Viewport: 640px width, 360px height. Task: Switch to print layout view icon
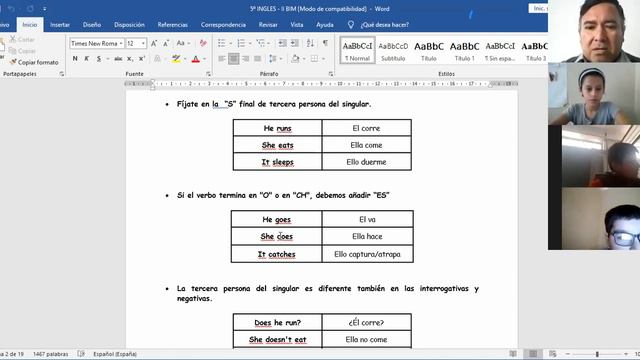(533, 353)
